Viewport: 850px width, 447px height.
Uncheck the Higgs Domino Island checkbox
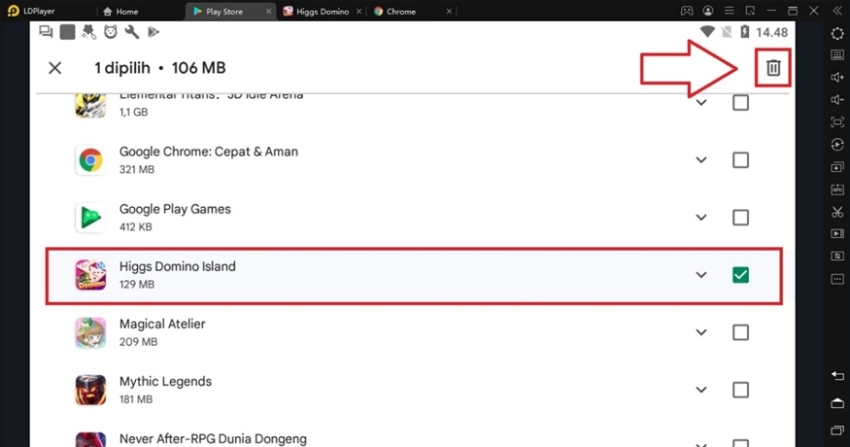(740, 275)
